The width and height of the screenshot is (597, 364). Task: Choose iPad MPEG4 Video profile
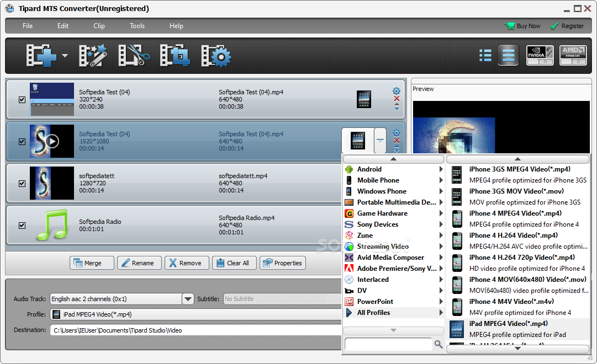coord(519,329)
